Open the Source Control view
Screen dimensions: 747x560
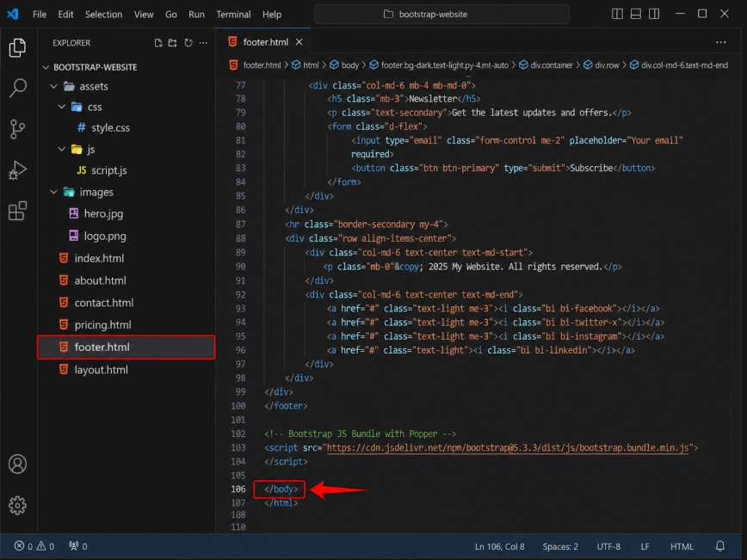pyautogui.click(x=17, y=129)
